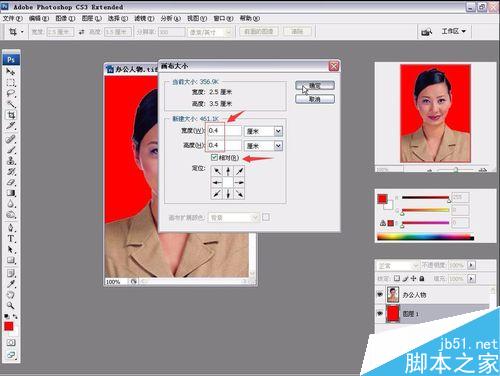Select the Type tool

(11, 239)
